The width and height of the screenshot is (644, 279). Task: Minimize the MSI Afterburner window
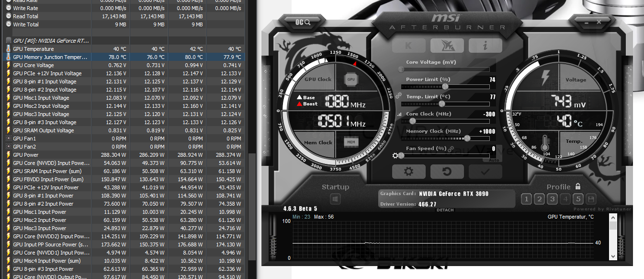pos(587,22)
